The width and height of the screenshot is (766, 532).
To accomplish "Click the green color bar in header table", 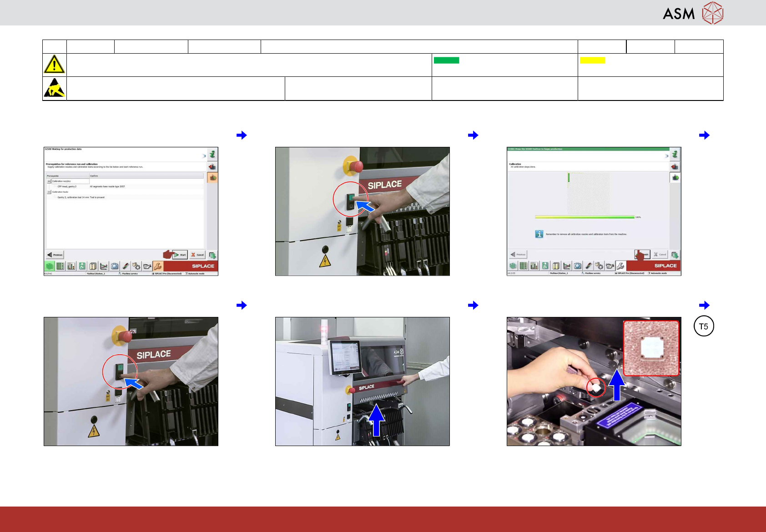I will click(x=446, y=60).
